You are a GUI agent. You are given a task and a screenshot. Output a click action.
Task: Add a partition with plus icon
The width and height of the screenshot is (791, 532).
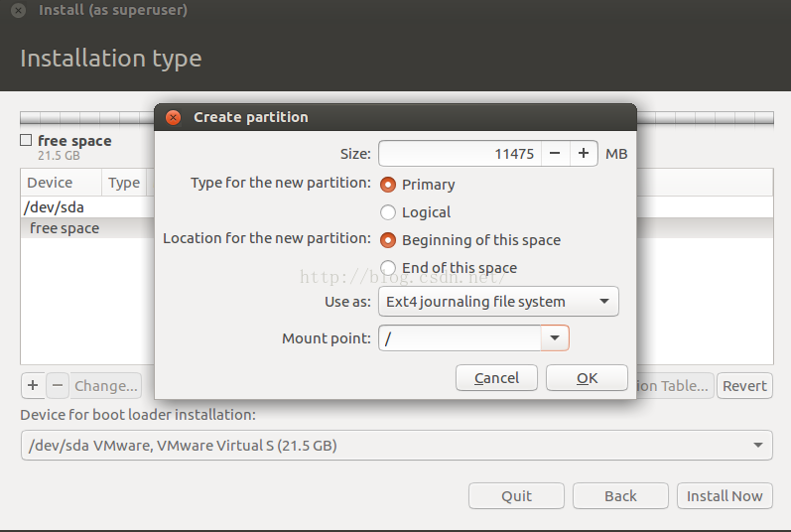coord(34,386)
